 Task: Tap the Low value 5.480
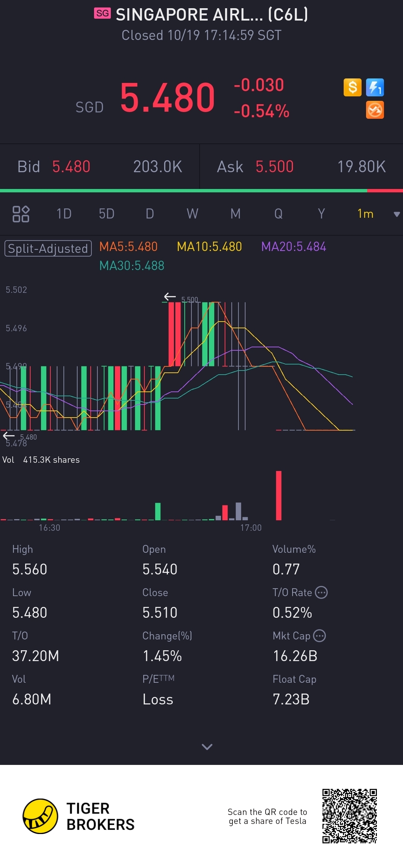[30, 613]
